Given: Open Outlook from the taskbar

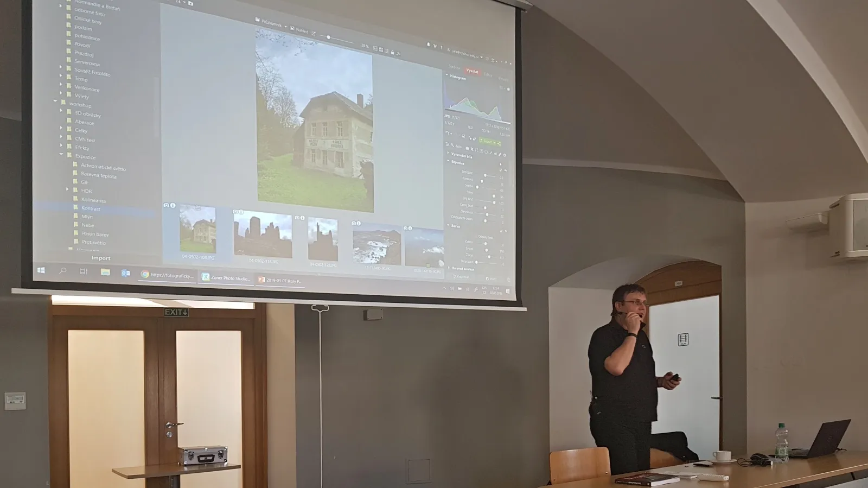Looking at the screenshot, I should click(125, 273).
